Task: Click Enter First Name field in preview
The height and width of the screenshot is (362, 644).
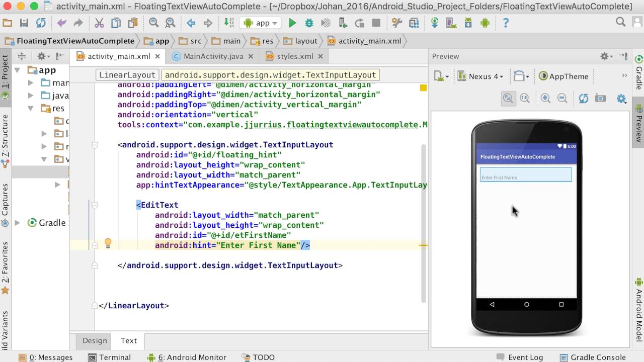Action: point(526,174)
